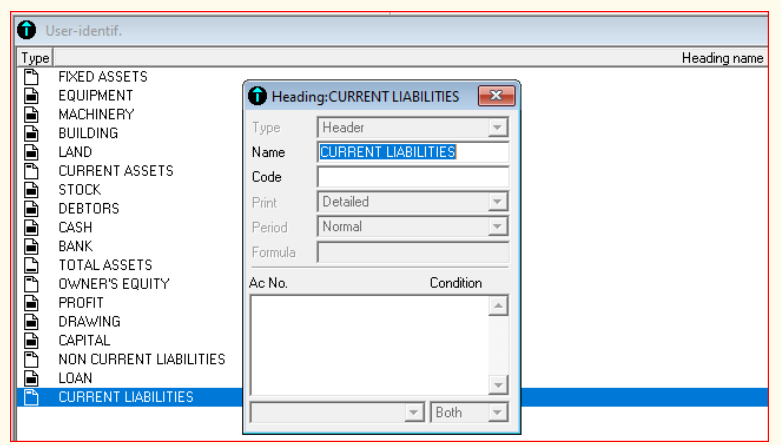
Task: Select the CURRENT ASSETS row text
Action: pyautogui.click(x=116, y=171)
